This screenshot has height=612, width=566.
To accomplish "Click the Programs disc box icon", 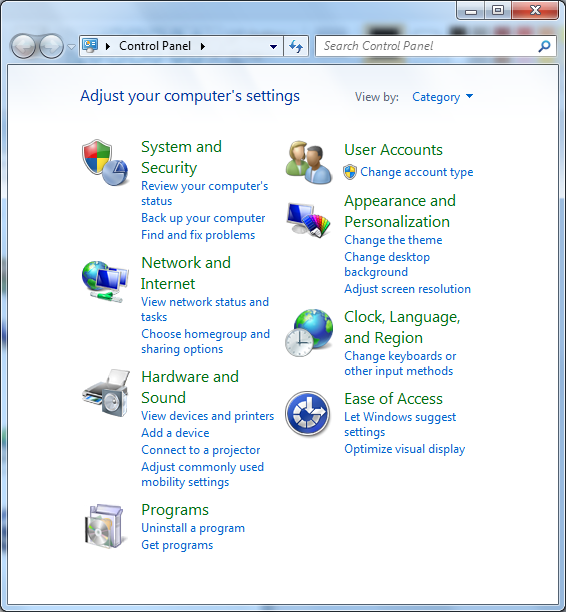I will click(x=104, y=527).
